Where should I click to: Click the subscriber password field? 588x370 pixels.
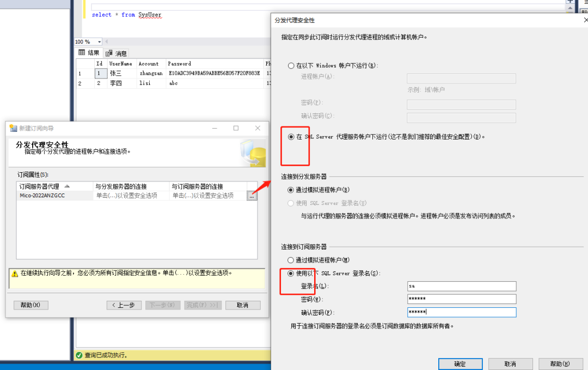click(x=462, y=299)
